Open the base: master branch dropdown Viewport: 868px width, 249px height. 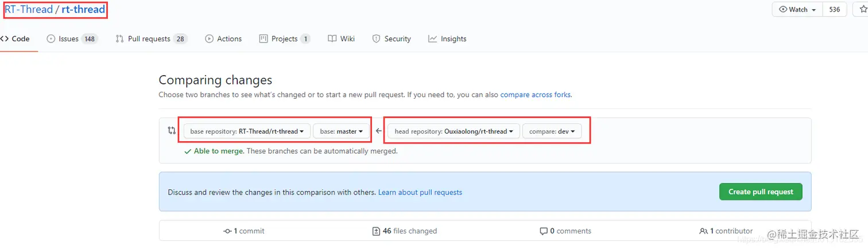pyautogui.click(x=341, y=131)
